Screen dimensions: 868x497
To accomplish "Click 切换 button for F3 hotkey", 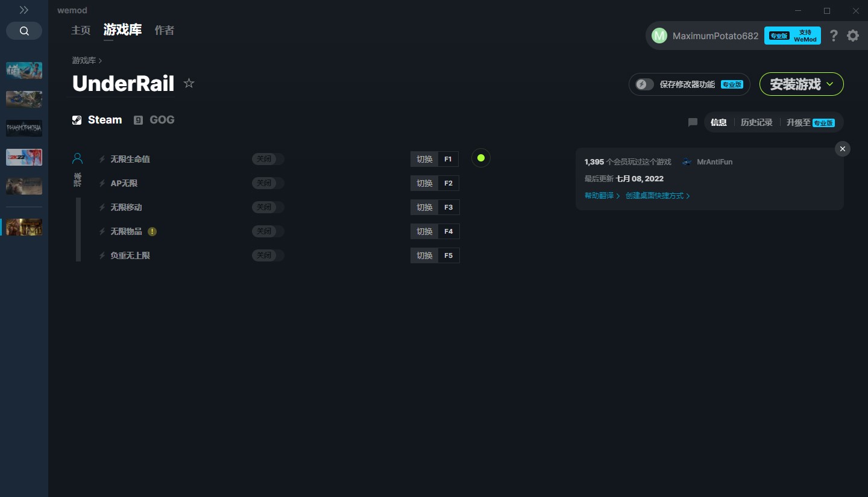I will coord(424,207).
